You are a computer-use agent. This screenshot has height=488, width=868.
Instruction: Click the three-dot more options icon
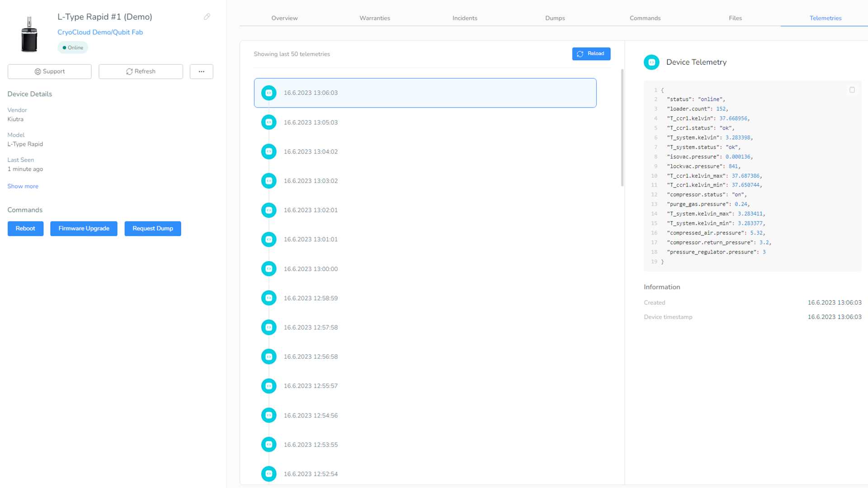pyautogui.click(x=202, y=71)
